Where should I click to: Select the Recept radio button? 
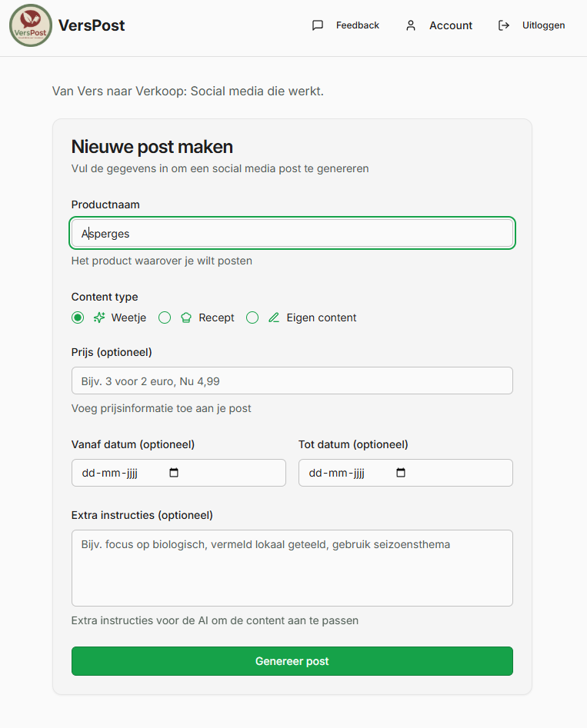point(165,317)
